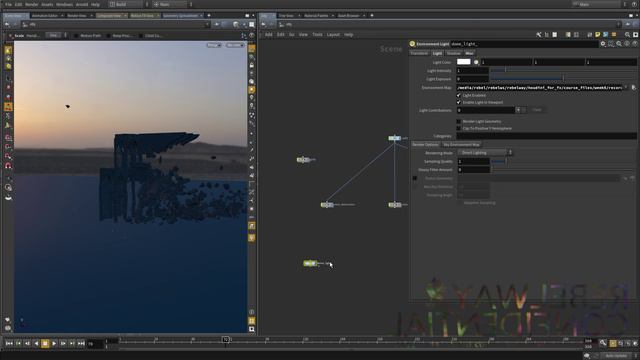Open the color picker wheel icon
The height and width of the screenshot is (360, 640).
[476, 62]
